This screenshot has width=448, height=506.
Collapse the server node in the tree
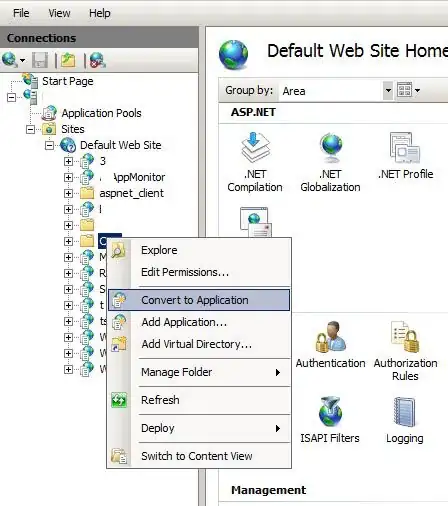click(11, 97)
